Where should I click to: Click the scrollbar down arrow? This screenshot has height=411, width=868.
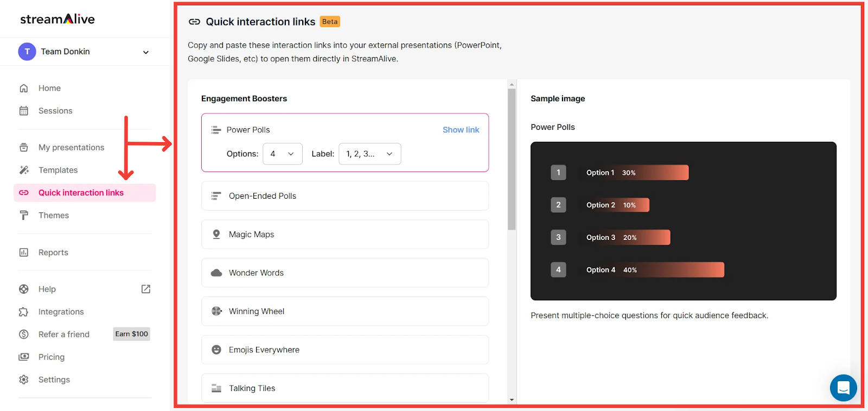[x=512, y=400]
